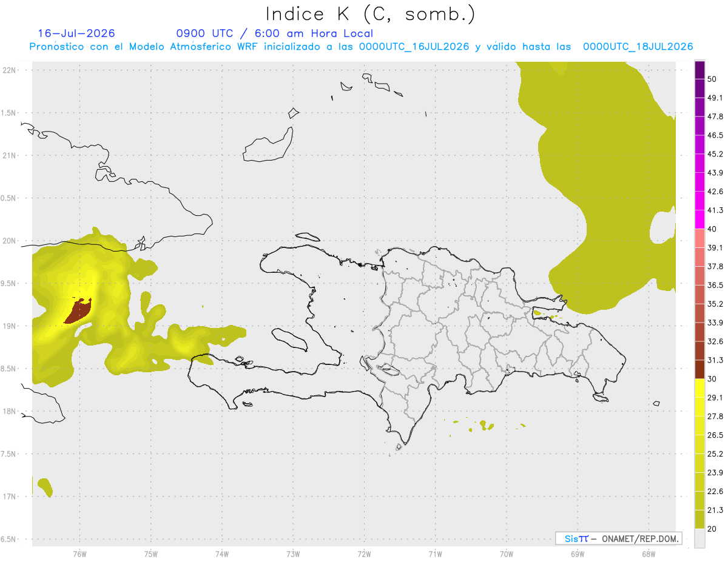Pick the olive swatch between 20 and 21.3

699,520
